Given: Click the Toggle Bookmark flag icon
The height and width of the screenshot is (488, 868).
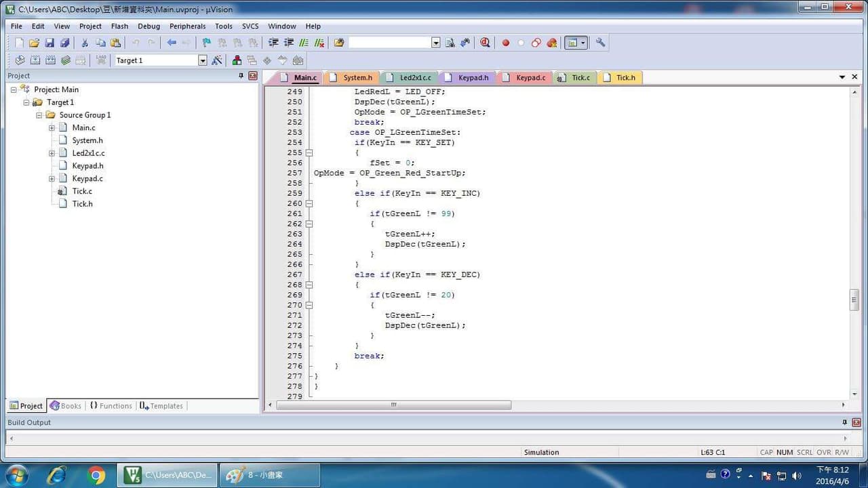Looking at the screenshot, I should (207, 43).
